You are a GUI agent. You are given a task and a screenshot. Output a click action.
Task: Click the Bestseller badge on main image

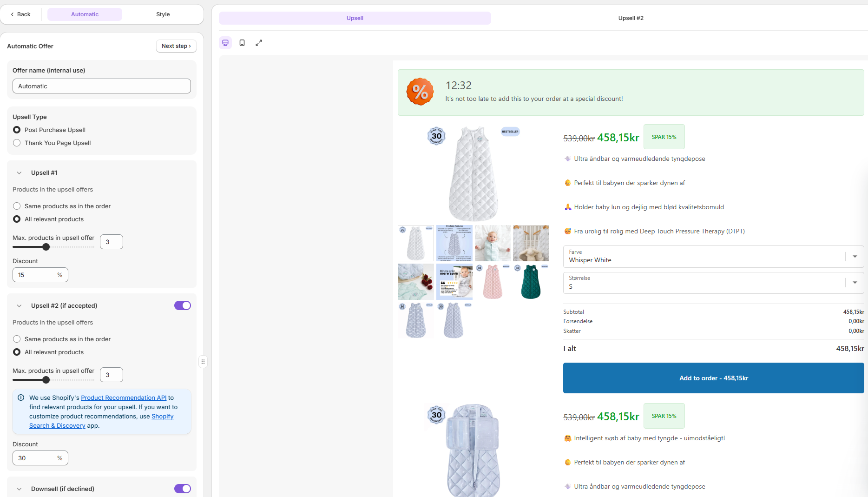click(x=510, y=132)
